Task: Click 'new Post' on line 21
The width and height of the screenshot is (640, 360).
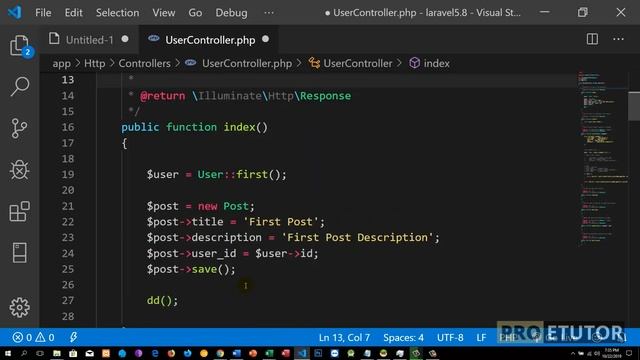Action: pyautogui.click(x=223, y=206)
